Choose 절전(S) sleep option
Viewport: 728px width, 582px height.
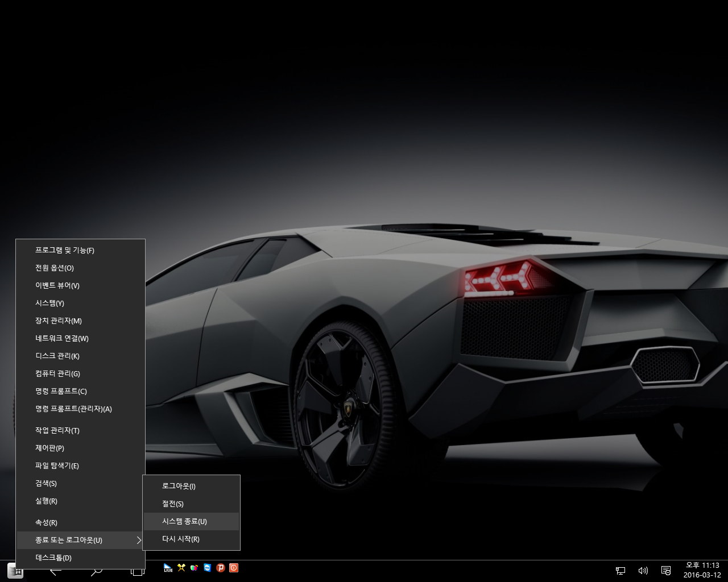coord(191,504)
